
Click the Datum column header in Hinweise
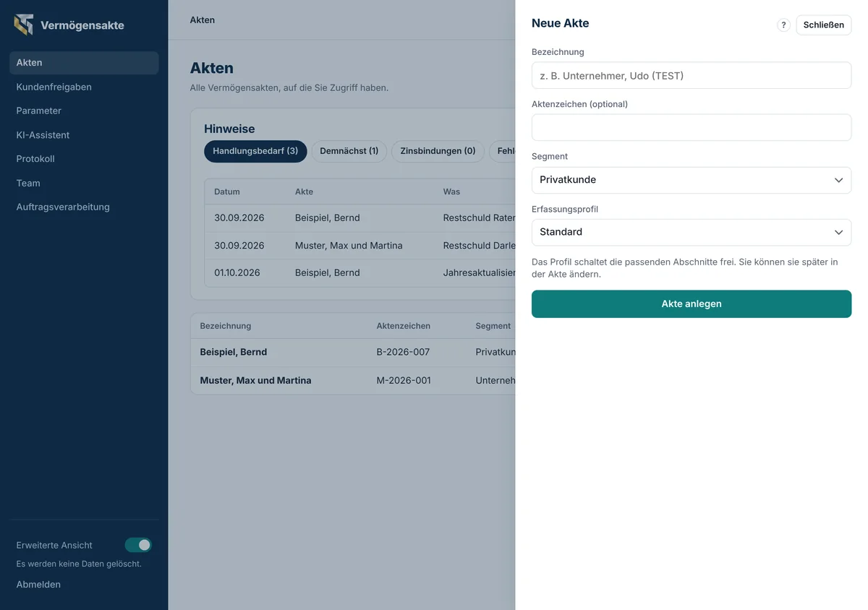point(227,192)
